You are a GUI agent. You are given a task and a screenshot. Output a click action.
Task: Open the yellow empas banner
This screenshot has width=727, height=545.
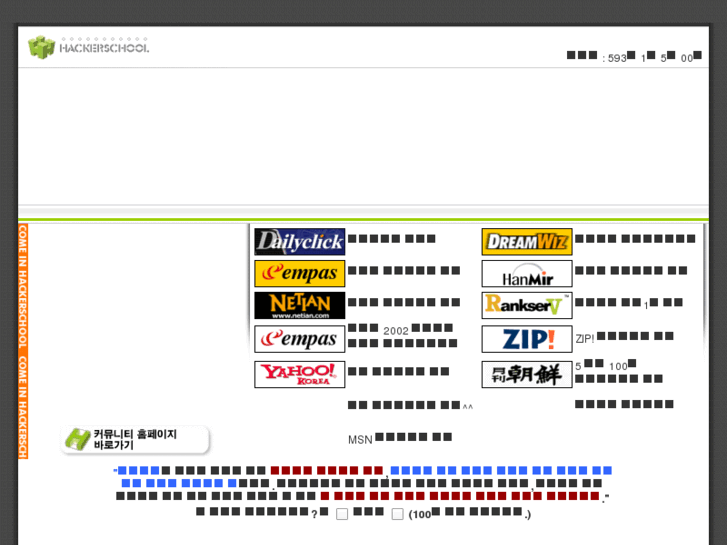300,273
